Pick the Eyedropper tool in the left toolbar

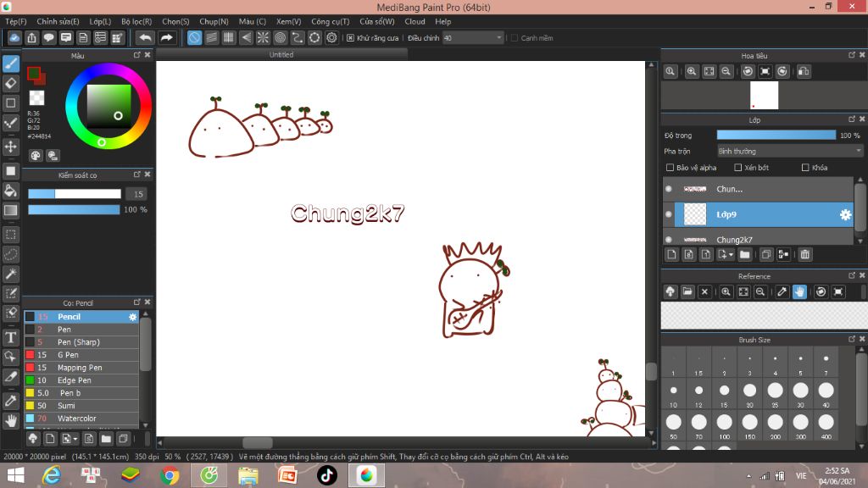tap(11, 401)
